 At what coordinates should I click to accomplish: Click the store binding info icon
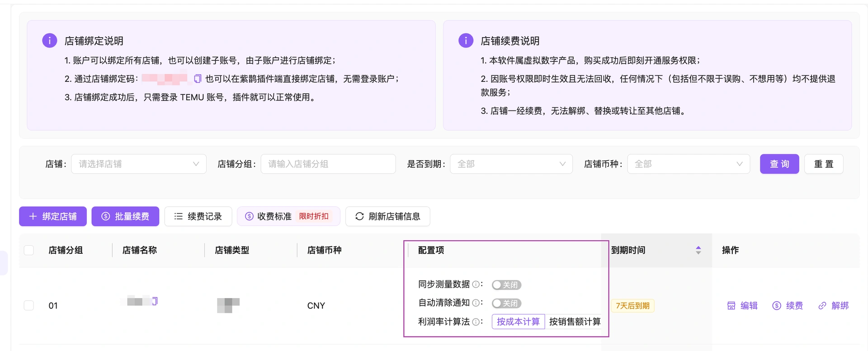pos(50,40)
